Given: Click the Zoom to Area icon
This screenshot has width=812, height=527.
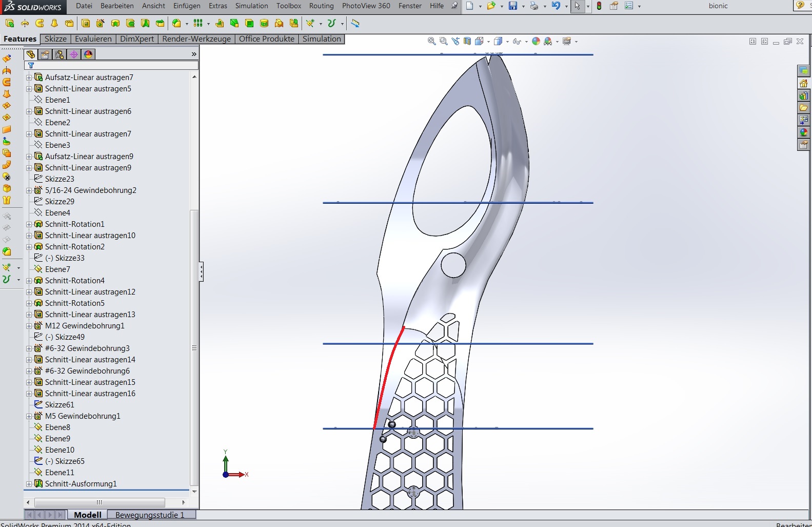Looking at the screenshot, I should pyautogui.click(x=444, y=41).
